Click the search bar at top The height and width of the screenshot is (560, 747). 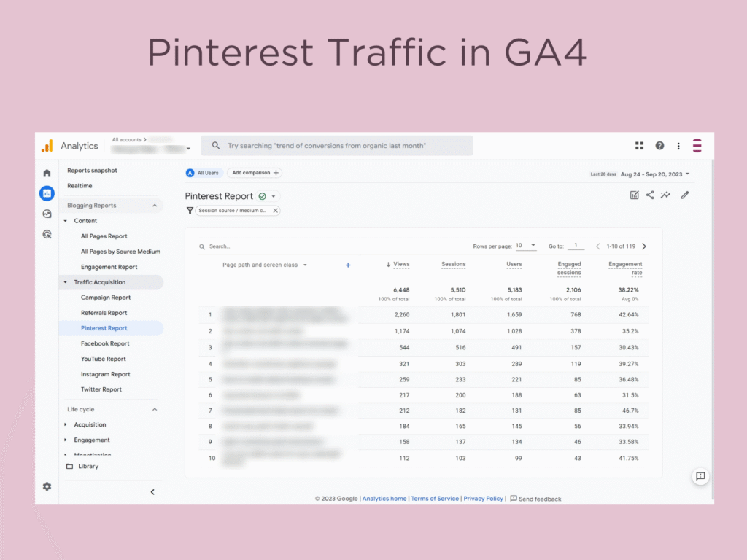pyautogui.click(x=337, y=146)
